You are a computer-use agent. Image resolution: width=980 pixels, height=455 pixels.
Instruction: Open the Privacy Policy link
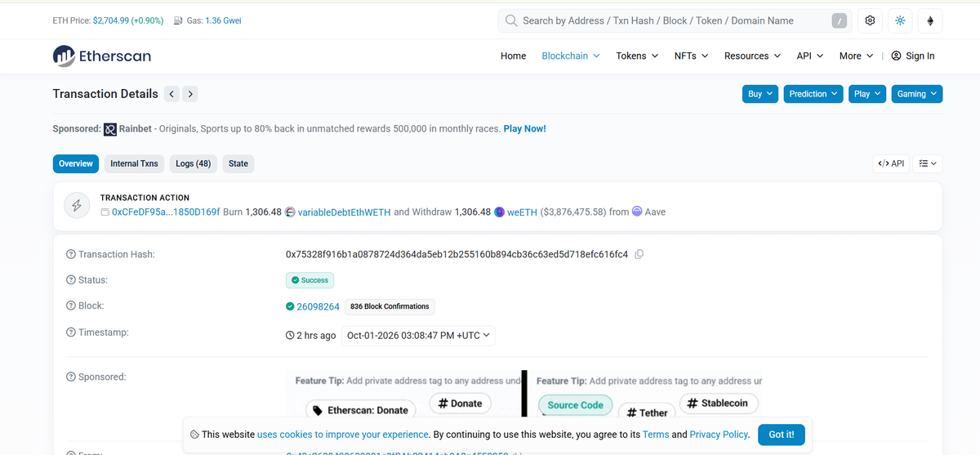pos(719,435)
